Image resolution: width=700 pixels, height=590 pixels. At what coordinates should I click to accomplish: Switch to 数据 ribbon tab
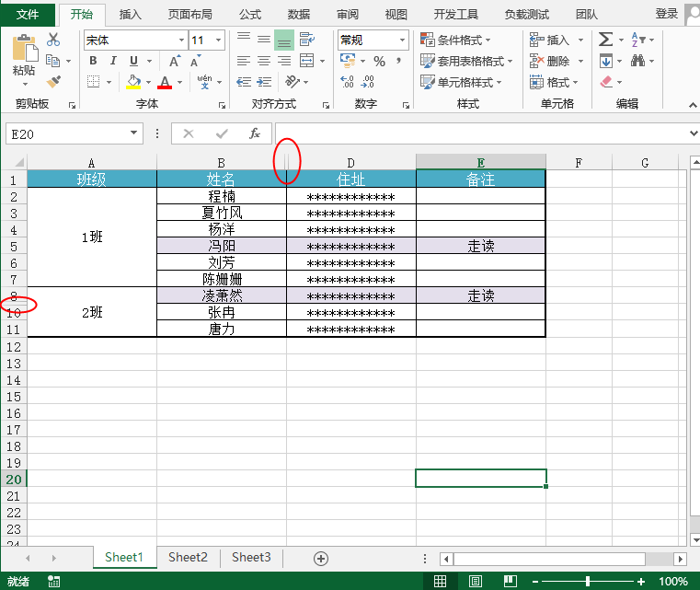pos(299,15)
